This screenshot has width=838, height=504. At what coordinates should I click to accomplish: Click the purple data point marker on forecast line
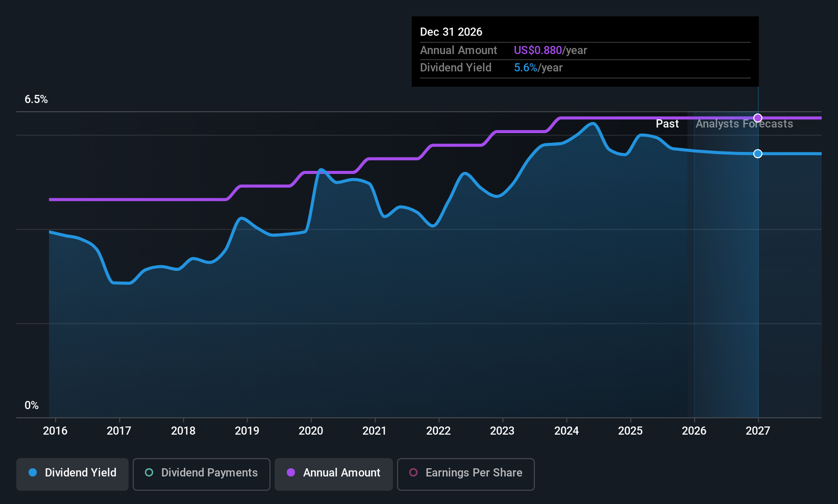757,117
